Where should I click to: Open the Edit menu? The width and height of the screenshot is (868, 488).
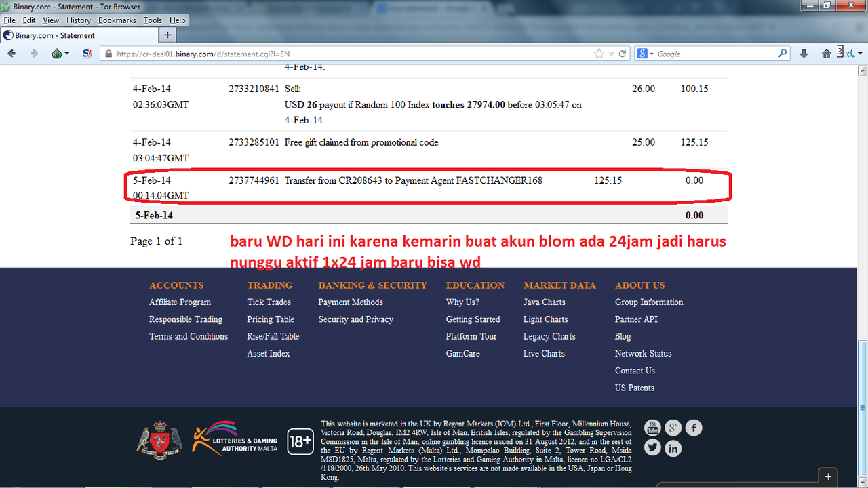pos(28,20)
